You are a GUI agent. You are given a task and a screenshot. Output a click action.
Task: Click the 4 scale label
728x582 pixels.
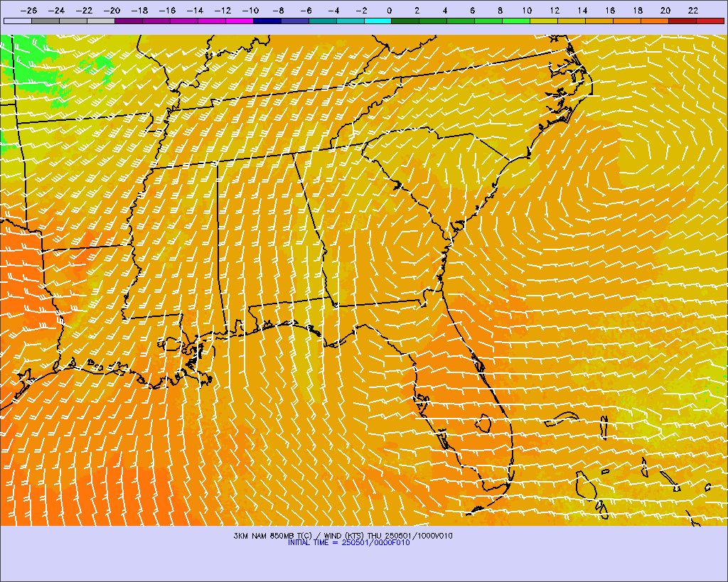click(x=445, y=10)
